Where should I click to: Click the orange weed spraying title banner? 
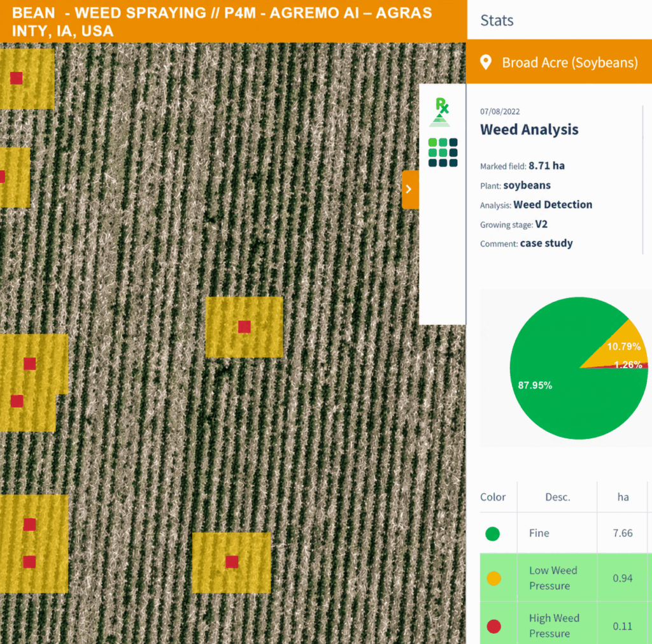[233, 21]
